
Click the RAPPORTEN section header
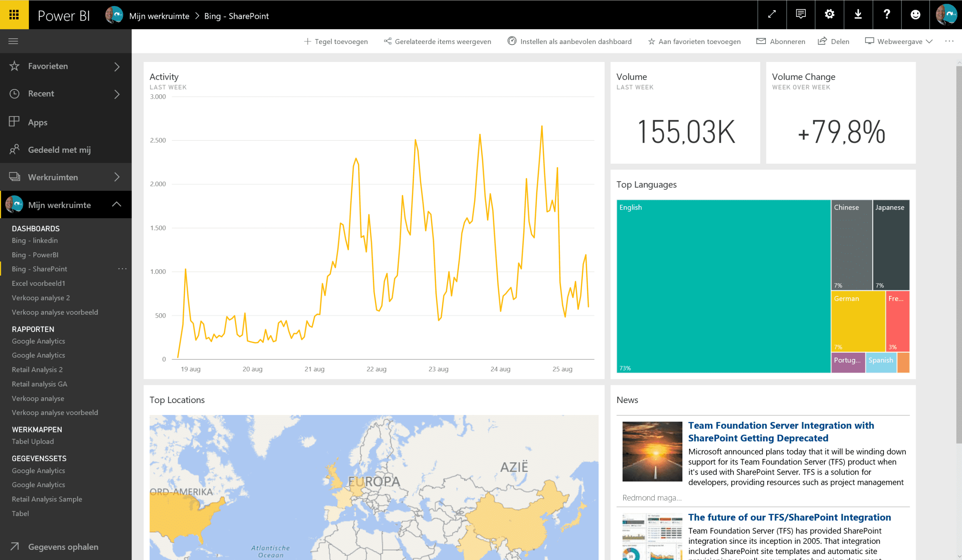33,329
